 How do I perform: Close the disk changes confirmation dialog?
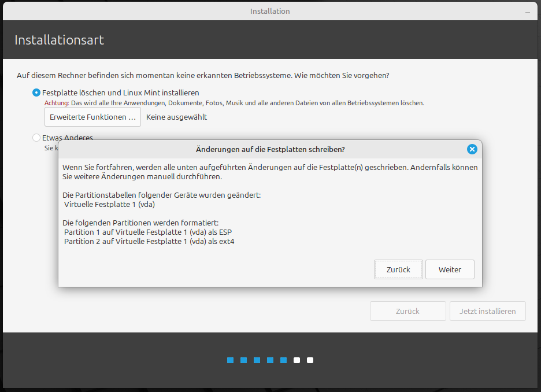[x=472, y=149]
